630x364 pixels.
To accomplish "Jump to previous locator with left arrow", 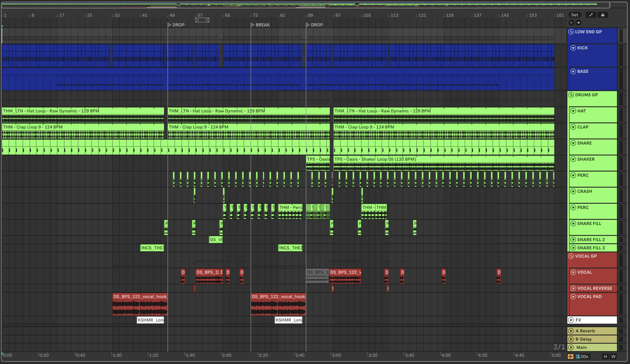I will point(572,23).
